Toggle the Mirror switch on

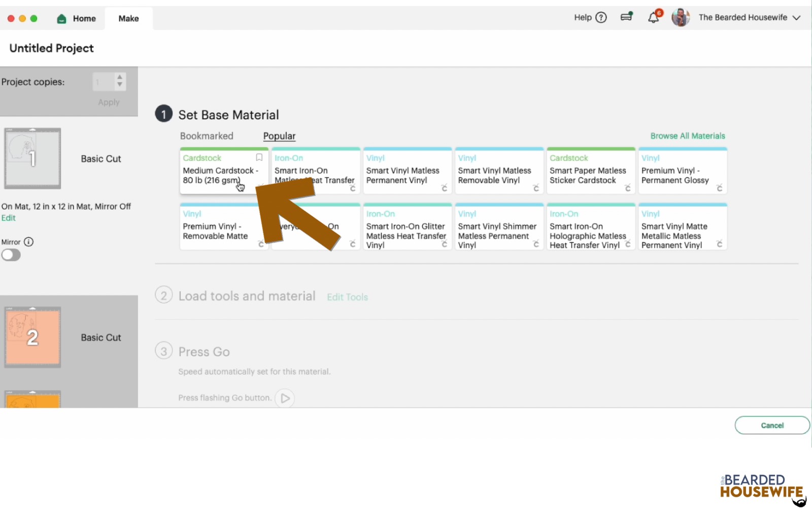pyautogui.click(x=11, y=255)
